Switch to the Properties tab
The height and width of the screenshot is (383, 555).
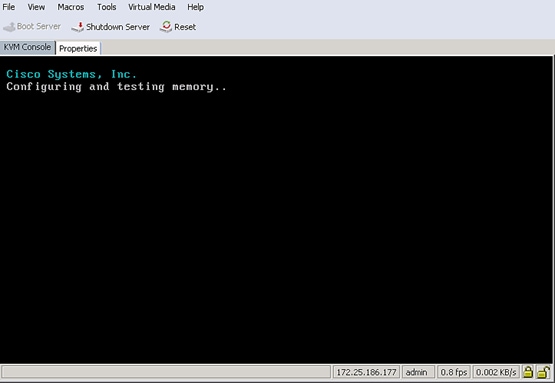78,48
